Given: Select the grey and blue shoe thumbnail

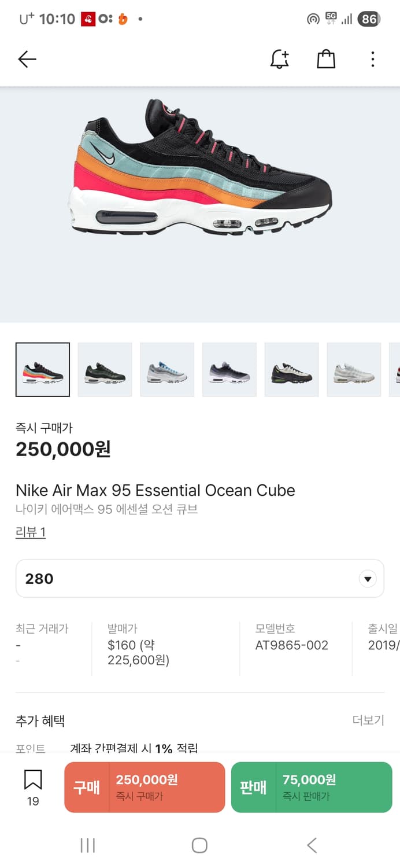Looking at the screenshot, I should 167,370.
